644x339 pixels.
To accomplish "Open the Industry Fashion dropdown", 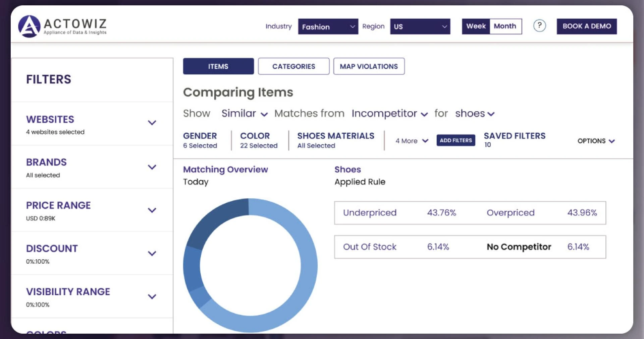I will [x=328, y=26].
